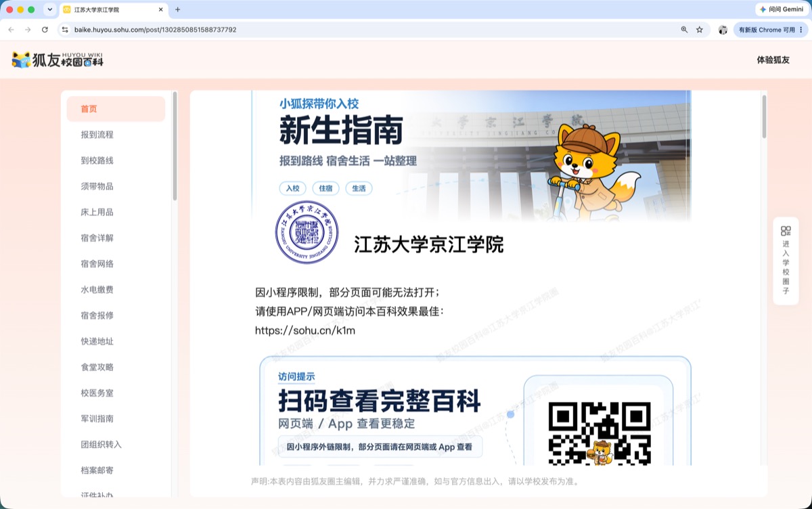Click the https://sohu.cn/k1m link text

305,331
